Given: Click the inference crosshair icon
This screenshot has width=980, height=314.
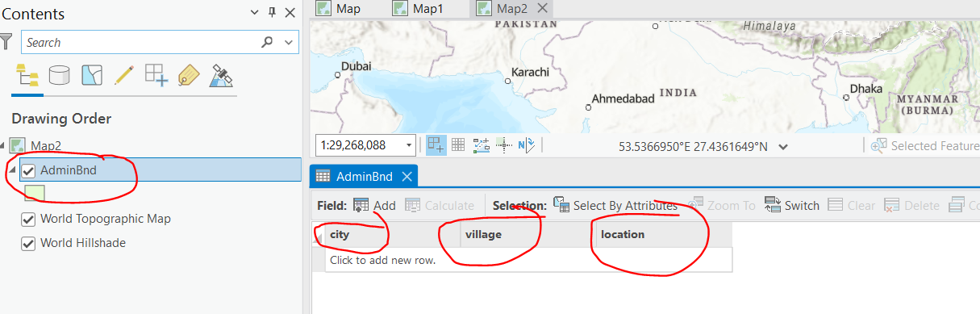Looking at the screenshot, I should click(504, 145).
